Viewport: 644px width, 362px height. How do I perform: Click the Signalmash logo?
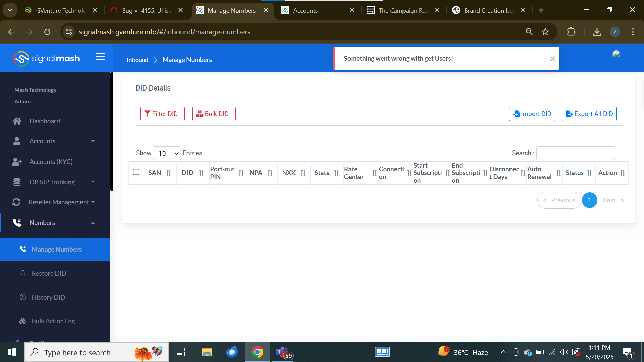[47, 59]
